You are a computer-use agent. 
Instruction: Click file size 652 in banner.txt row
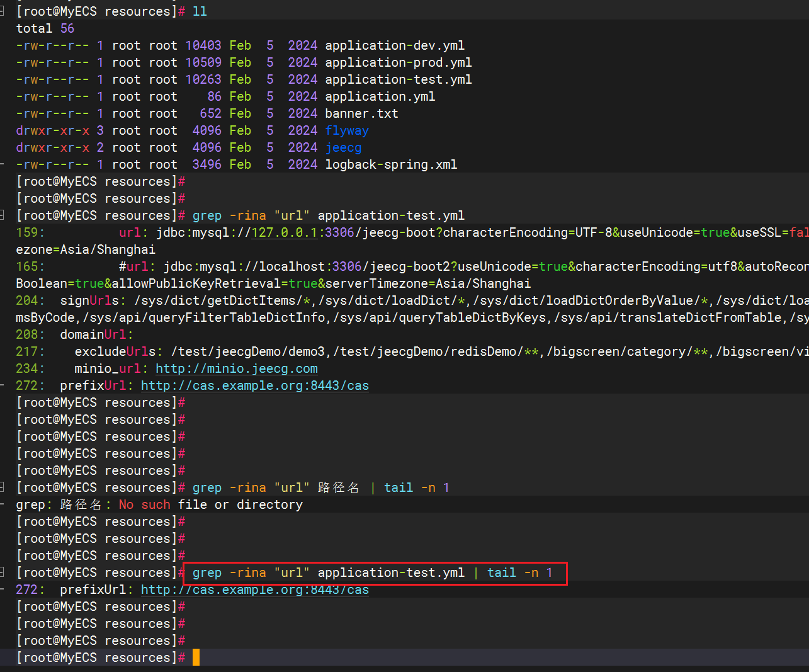click(211, 113)
